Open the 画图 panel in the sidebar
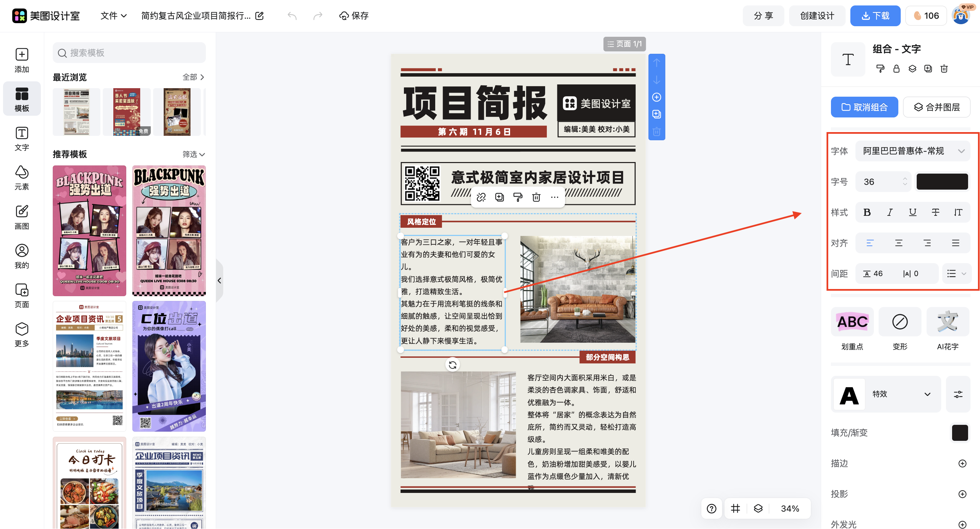 (22, 217)
